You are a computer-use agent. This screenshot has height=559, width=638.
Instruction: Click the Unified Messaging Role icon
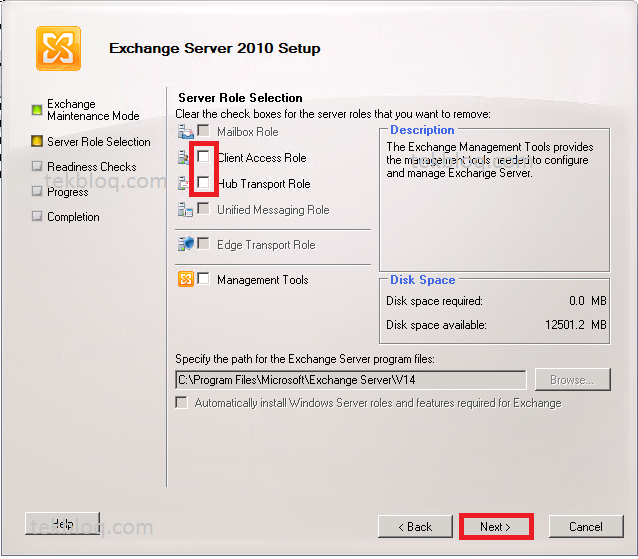186,210
